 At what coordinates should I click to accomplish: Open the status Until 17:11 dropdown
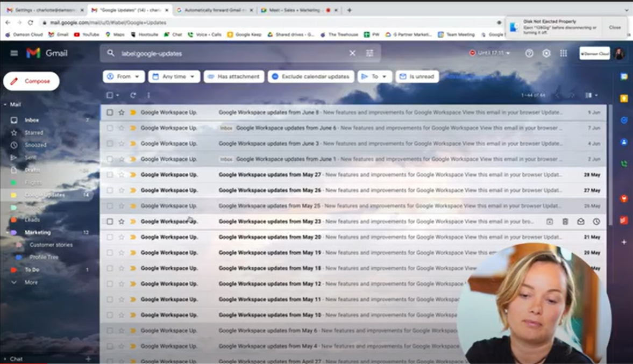490,53
